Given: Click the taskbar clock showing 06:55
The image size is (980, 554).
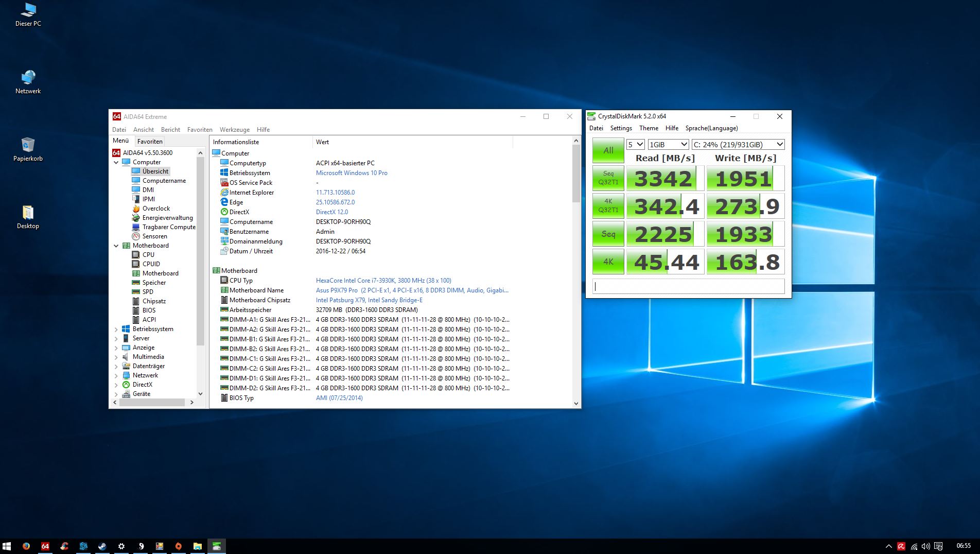Looking at the screenshot, I should coord(964,546).
